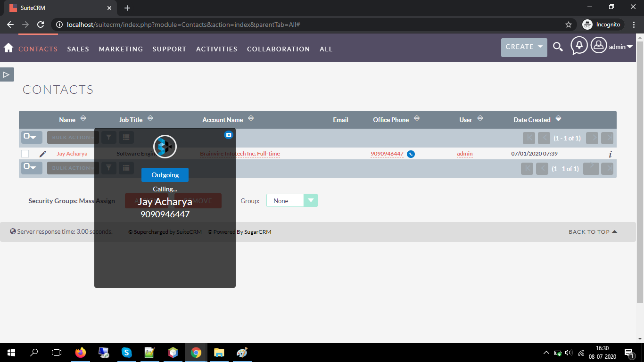This screenshot has width=644, height=362.
Task: Go to the SuiteCRM home icon
Action: pos(8,48)
